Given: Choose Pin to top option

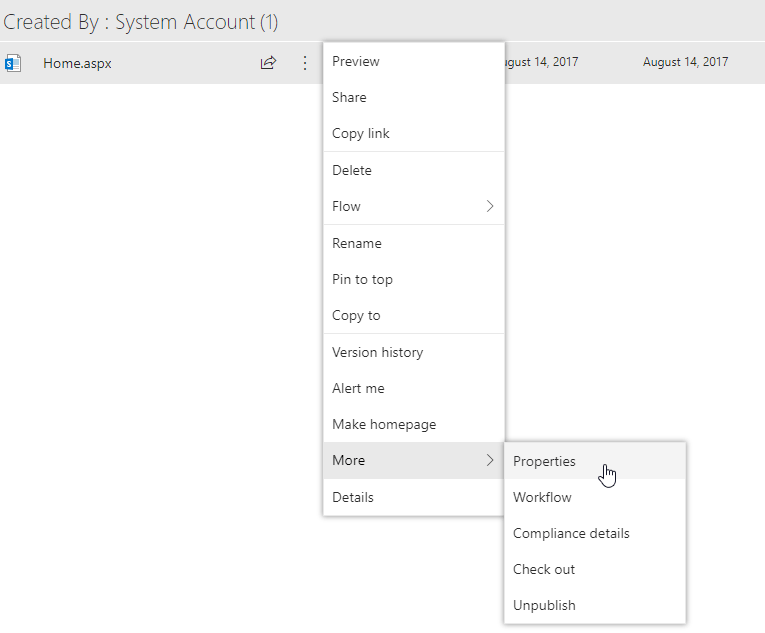Looking at the screenshot, I should pos(362,280).
